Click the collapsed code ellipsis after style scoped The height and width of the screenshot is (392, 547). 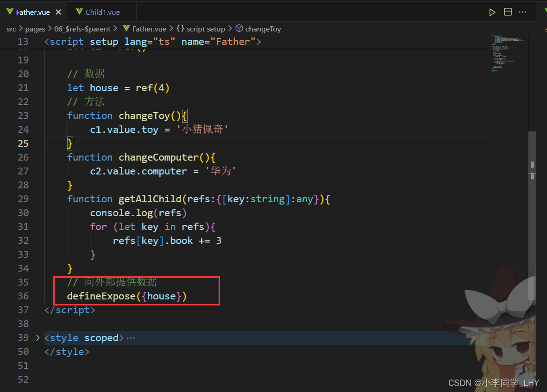(131, 338)
